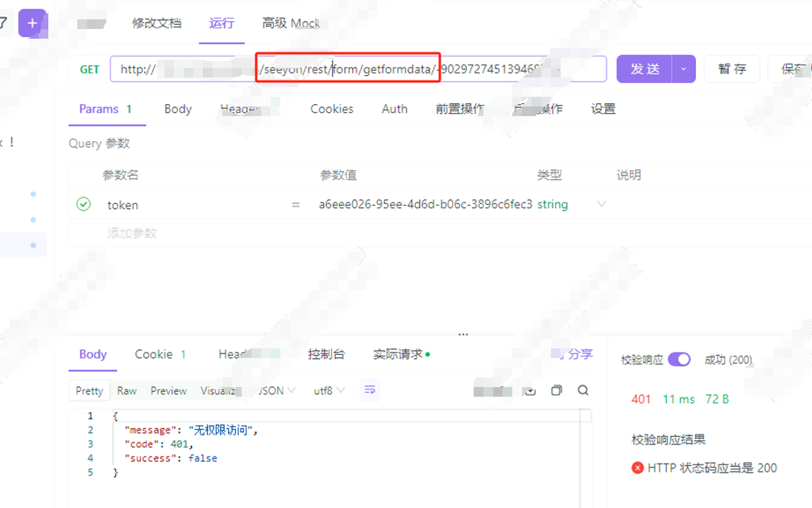Click the red error icon beside HTTP 状态码

(637, 468)
